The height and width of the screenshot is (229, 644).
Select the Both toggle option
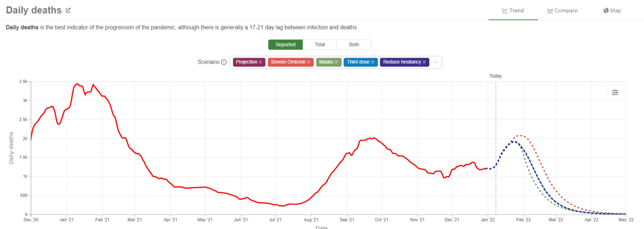tap(354, 45)
